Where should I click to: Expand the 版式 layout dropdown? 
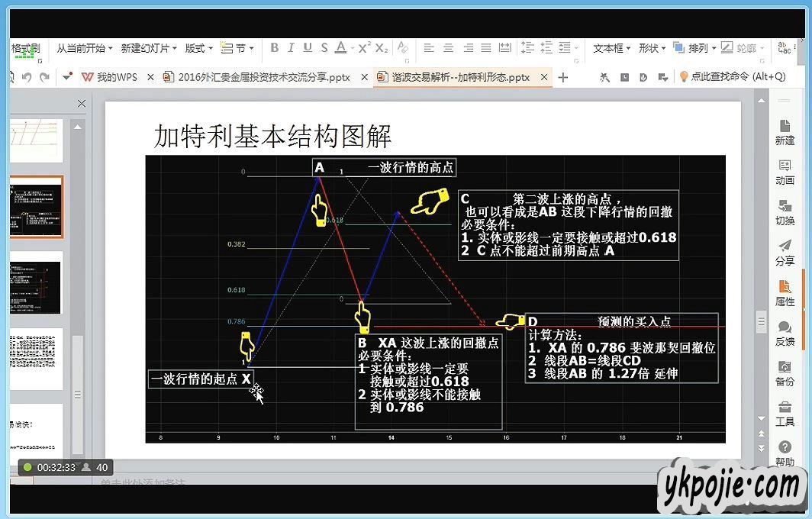click(198, 48)
